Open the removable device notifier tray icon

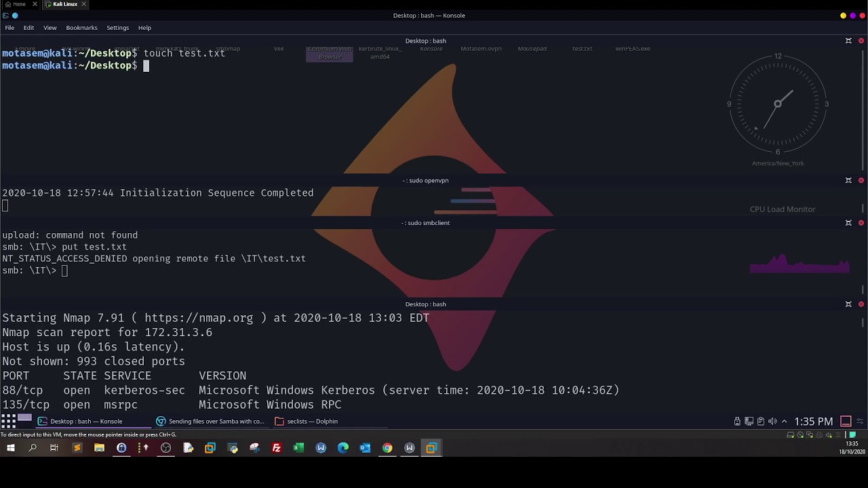pos(737,421)
